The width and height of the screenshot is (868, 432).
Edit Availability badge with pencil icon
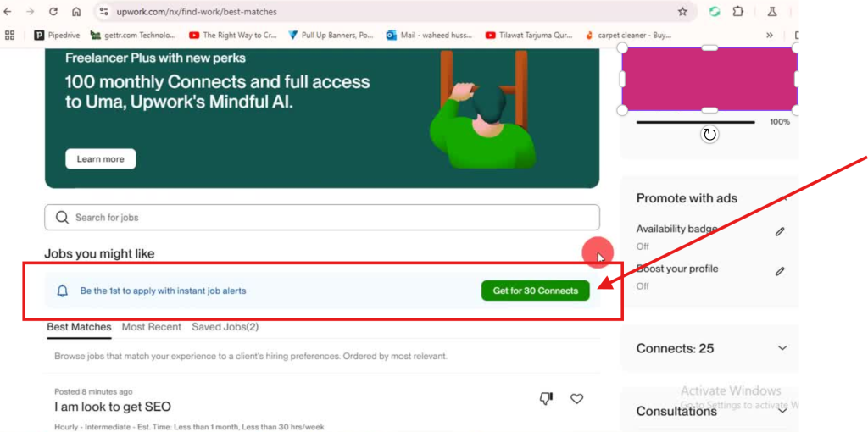(x=780, y=232)
